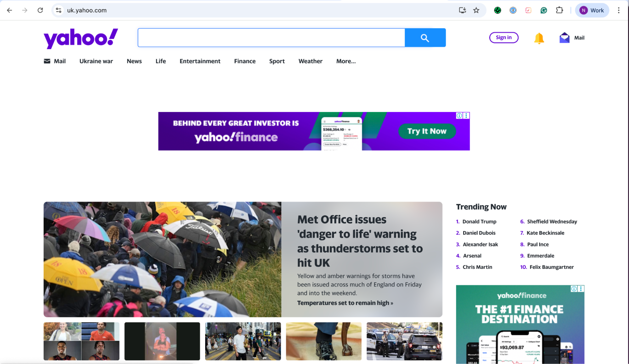Viewport: 629px width, 364px height.
Task: Click the Yahoo logo
Action: 81,38
